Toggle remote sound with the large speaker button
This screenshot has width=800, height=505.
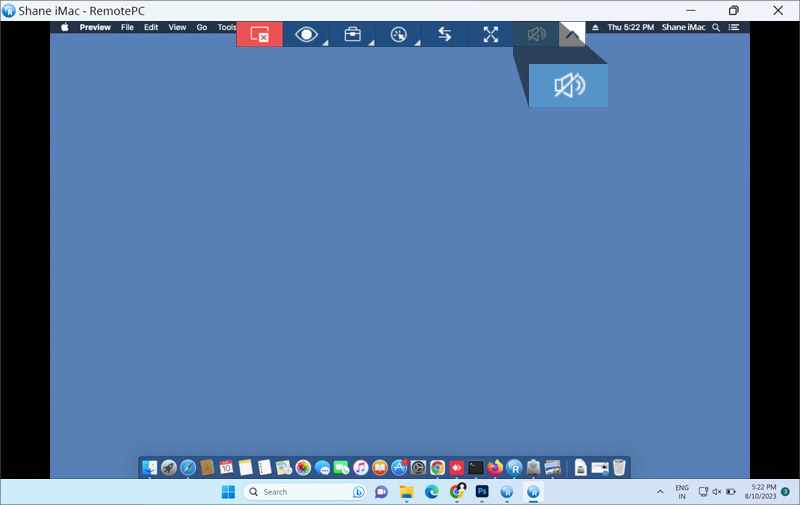tap(568, 86)
